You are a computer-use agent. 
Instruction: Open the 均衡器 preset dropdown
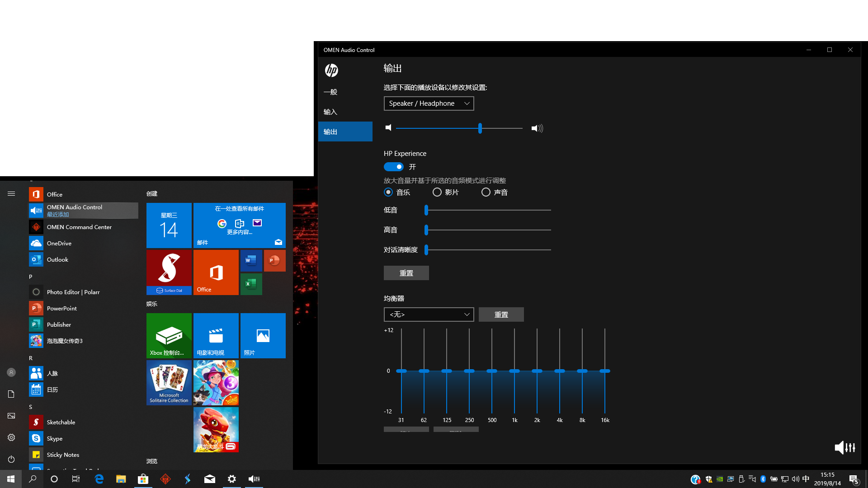point(429,314)
